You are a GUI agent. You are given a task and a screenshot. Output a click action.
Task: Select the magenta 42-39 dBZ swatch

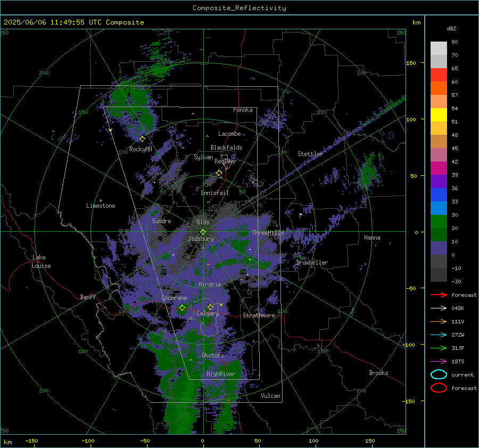(x=439, y=168)
